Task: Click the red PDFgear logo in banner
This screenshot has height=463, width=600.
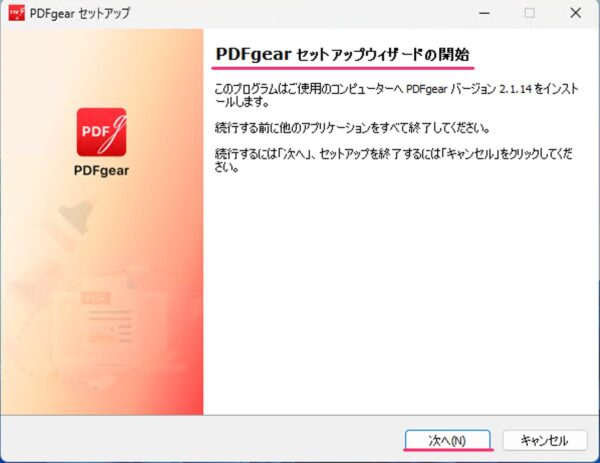Action: point(101,132)
